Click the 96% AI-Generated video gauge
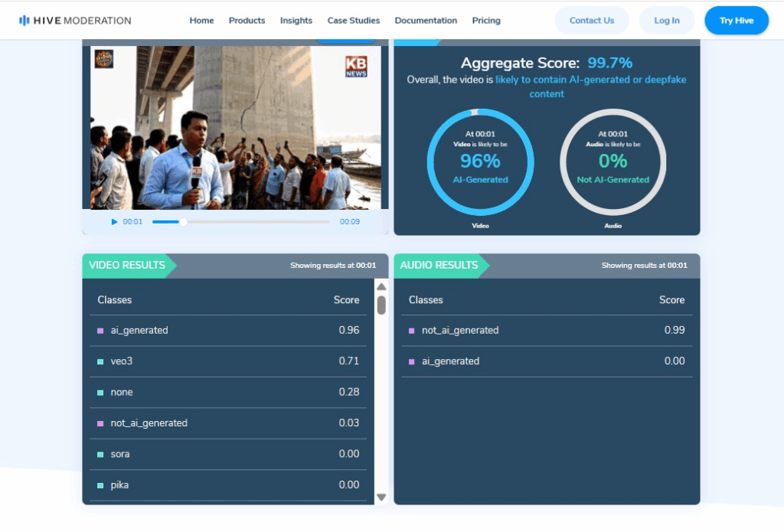This screenshot has width=784, height=532. (x=480, y=162)
